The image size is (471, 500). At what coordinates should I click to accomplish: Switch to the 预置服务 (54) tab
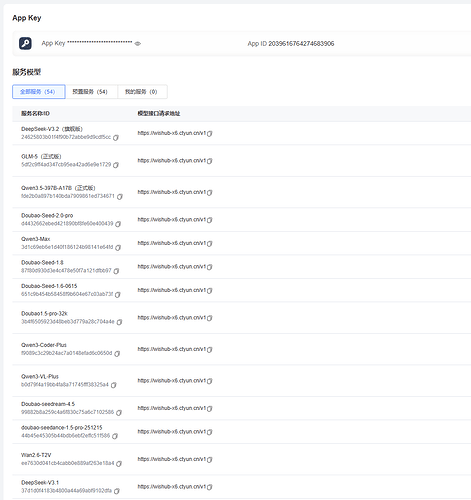pyautogui.click(x=91, y=92)
